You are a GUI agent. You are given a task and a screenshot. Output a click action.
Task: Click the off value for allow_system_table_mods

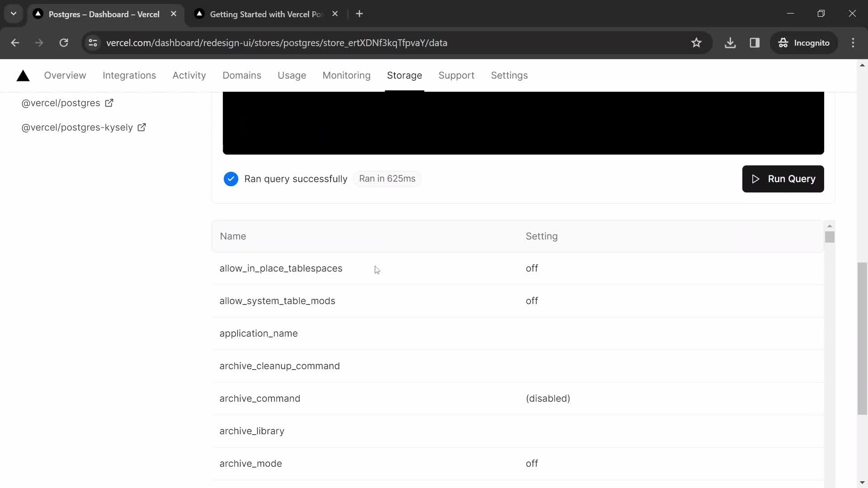(532, 301)
